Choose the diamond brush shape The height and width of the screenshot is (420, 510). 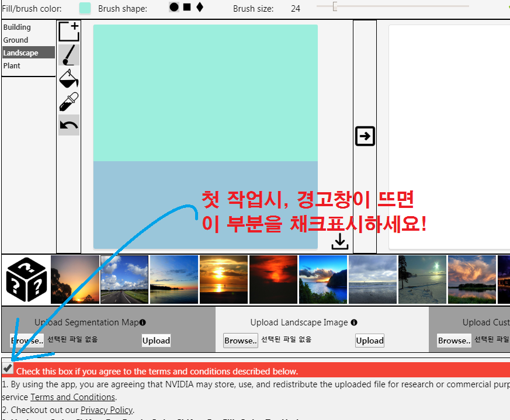click(200, 7)
